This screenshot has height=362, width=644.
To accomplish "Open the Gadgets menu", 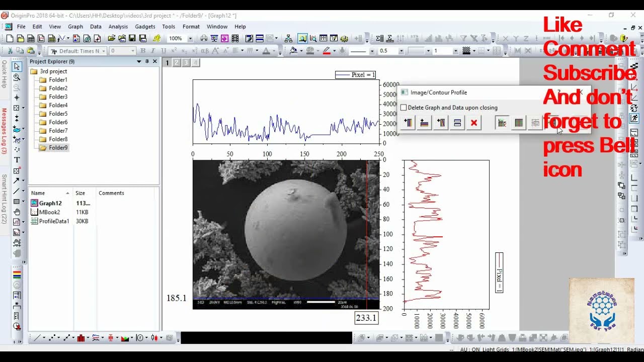I will tap(145, 27).
